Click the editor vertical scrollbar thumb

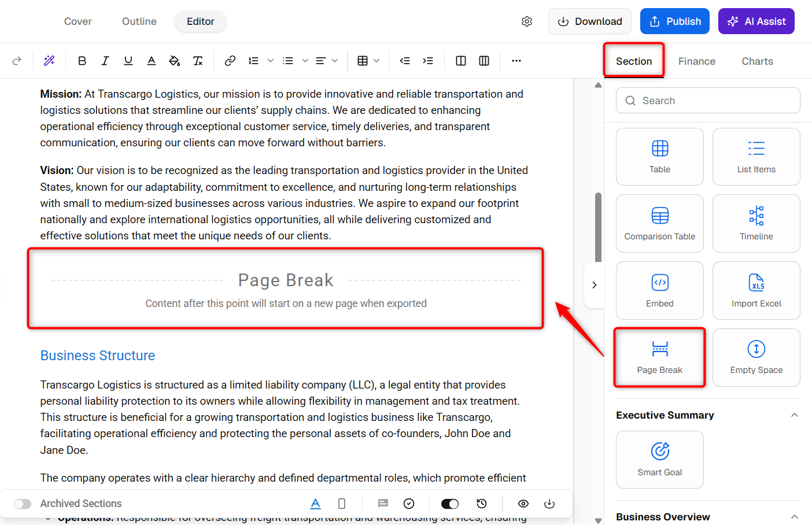coord(598,227)
